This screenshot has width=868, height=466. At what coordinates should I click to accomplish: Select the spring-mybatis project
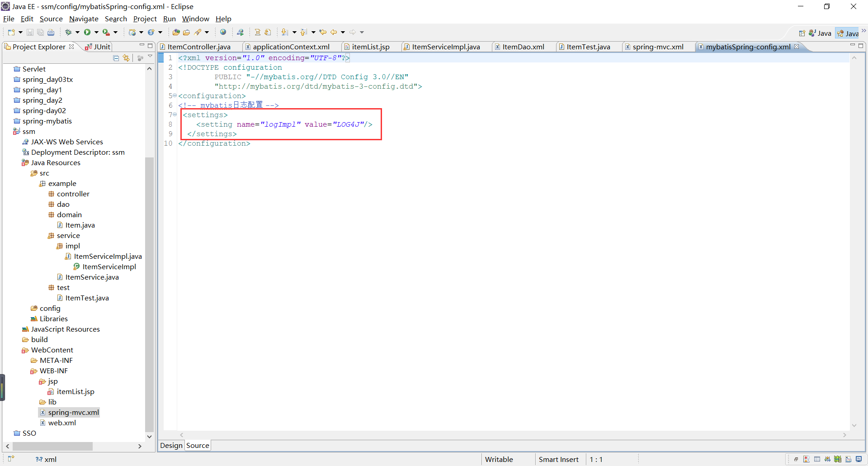tap(43, 121)
